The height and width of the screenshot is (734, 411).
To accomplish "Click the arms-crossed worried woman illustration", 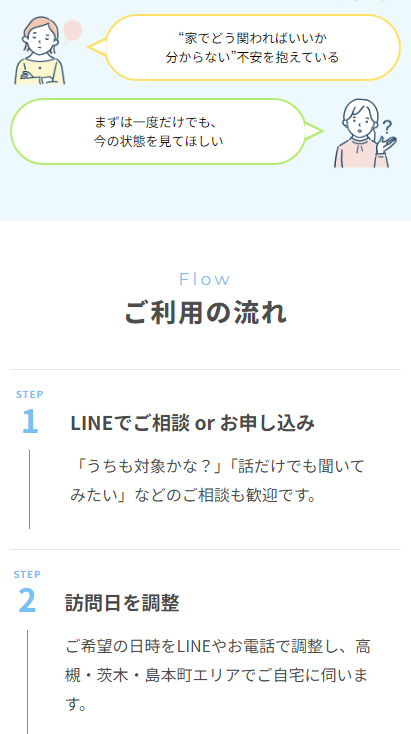I will (x=39, y=51).
